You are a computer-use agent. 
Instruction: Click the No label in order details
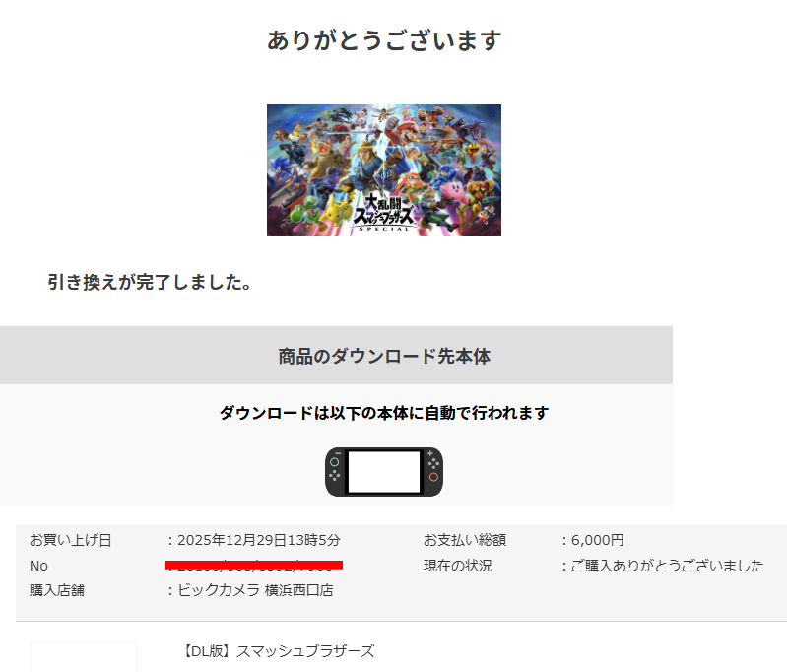pyautogui.click(x=38, y=566)
